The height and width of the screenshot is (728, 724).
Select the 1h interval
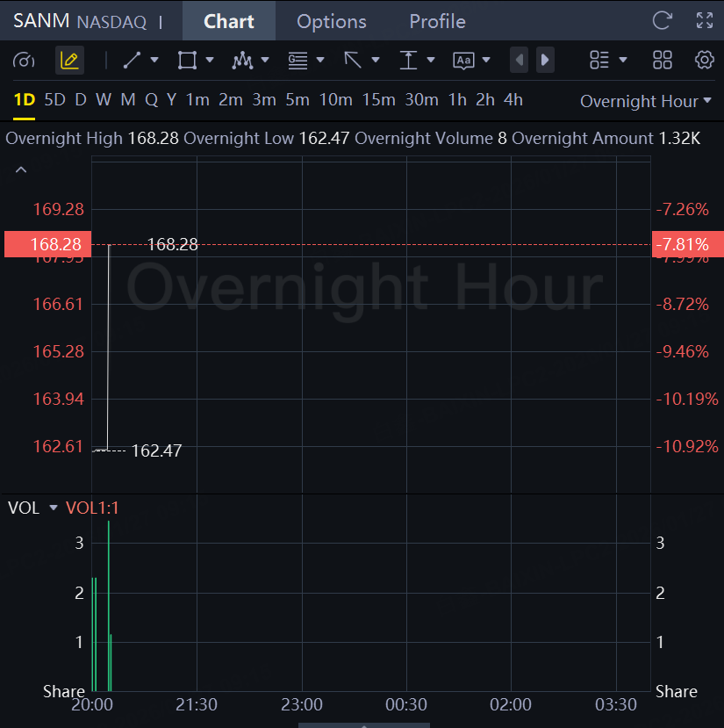coord(457,100)
